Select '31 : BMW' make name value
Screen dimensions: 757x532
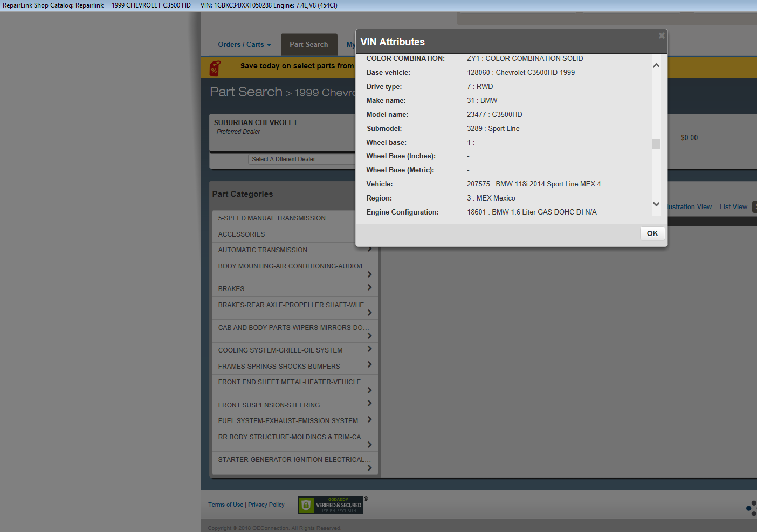(482, 101)
